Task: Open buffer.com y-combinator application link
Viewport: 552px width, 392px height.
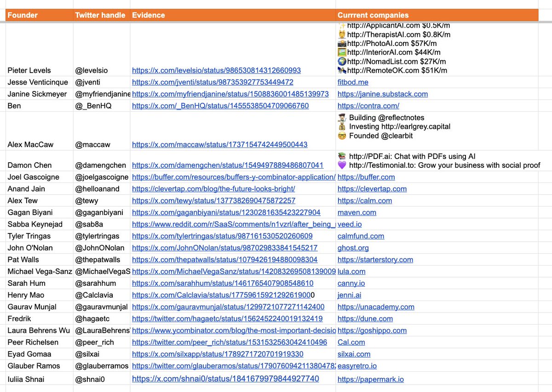Action: (x=234, y=177)
